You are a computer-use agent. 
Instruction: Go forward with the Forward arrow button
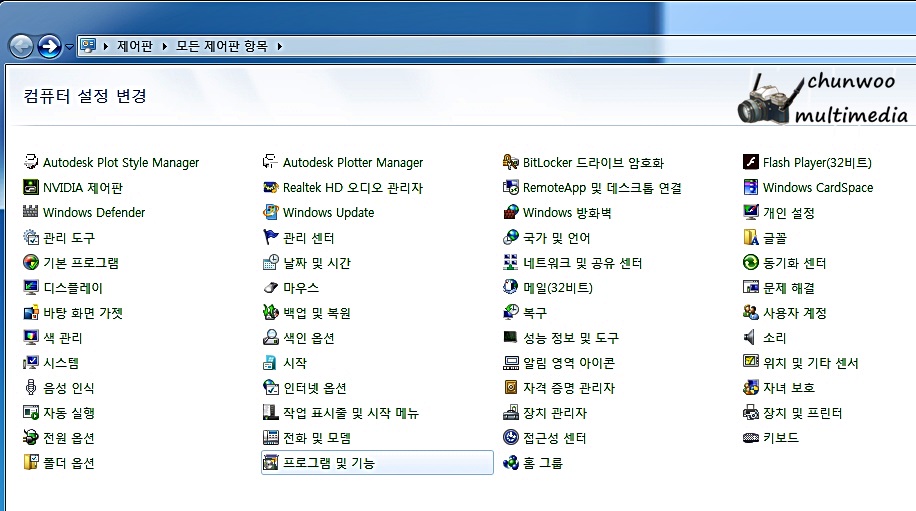pyautogui.click(x=50, y=46)
